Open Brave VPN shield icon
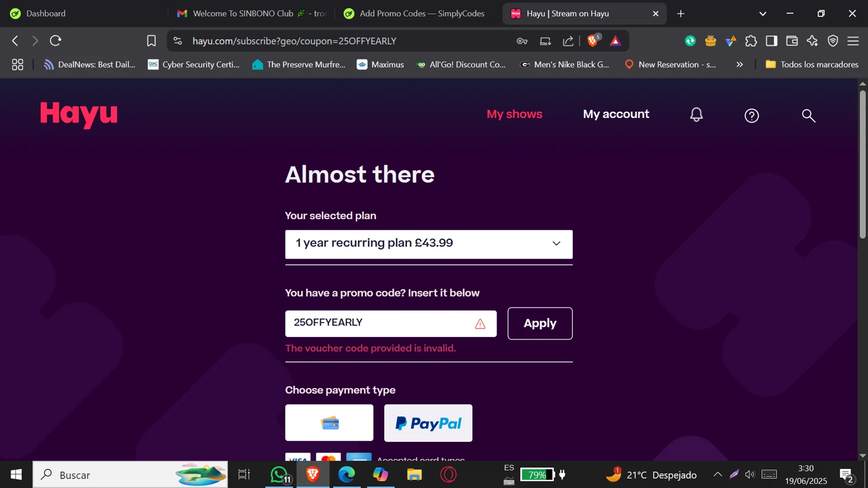Screen dimensions: 868x488 click(833, 40)
